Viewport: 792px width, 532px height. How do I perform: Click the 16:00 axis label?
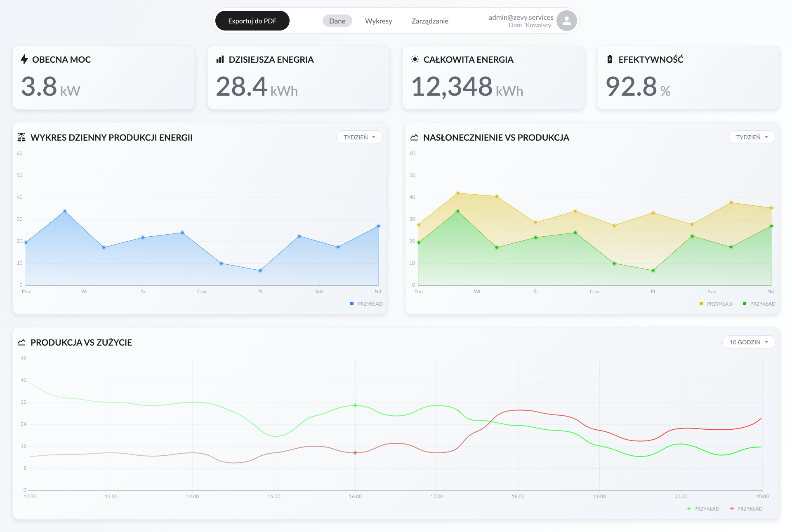[x=355, y=497]
